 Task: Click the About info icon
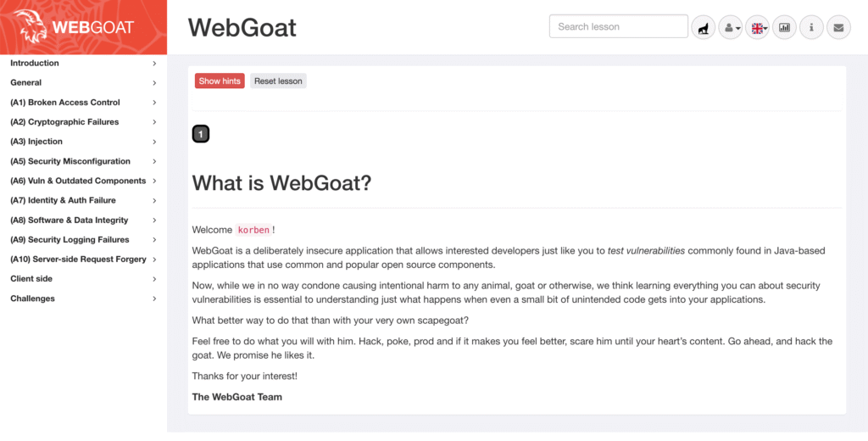(x=811, y=27)
